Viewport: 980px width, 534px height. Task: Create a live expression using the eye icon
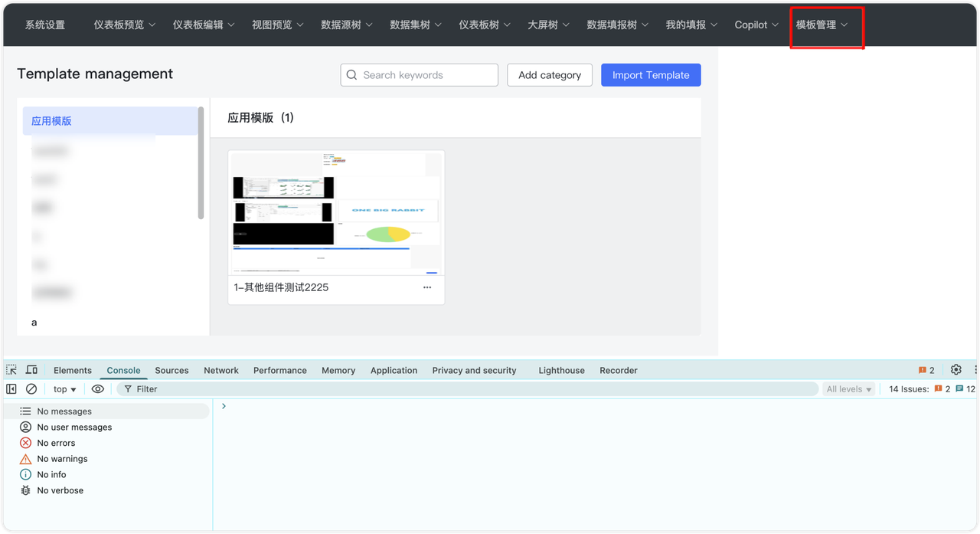[x=97, y=388]
